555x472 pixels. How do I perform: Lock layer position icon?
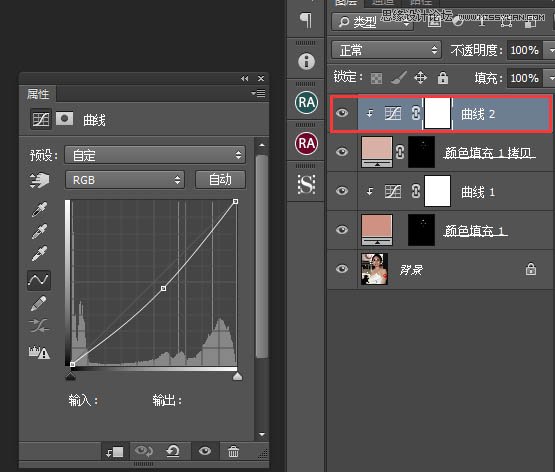click(x=420, y=77)
